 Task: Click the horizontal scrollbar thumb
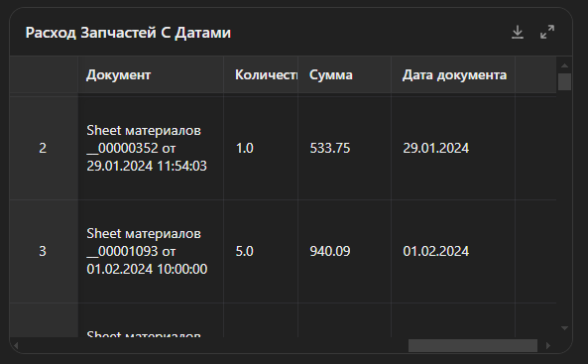point(473,345)
